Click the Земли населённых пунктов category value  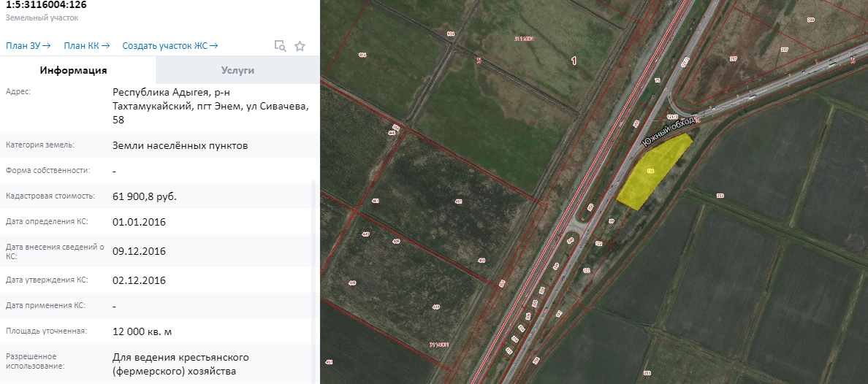180,145
